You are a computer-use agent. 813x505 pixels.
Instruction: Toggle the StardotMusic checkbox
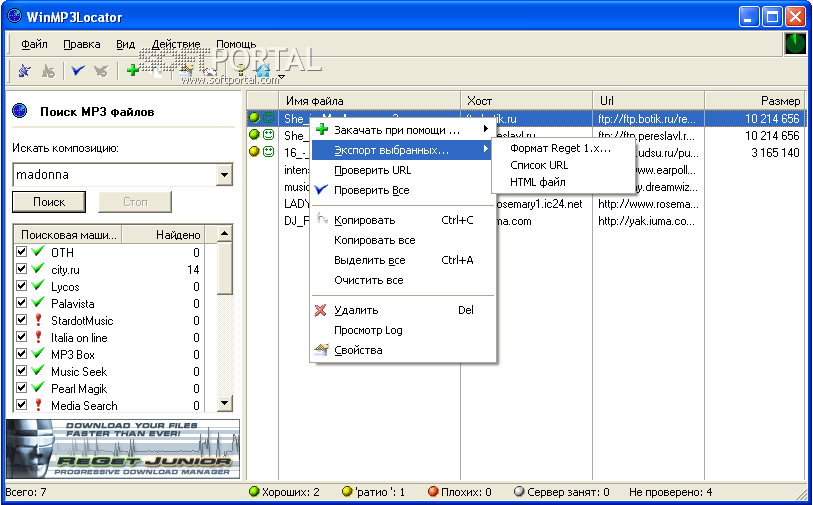tap(21, 320)
